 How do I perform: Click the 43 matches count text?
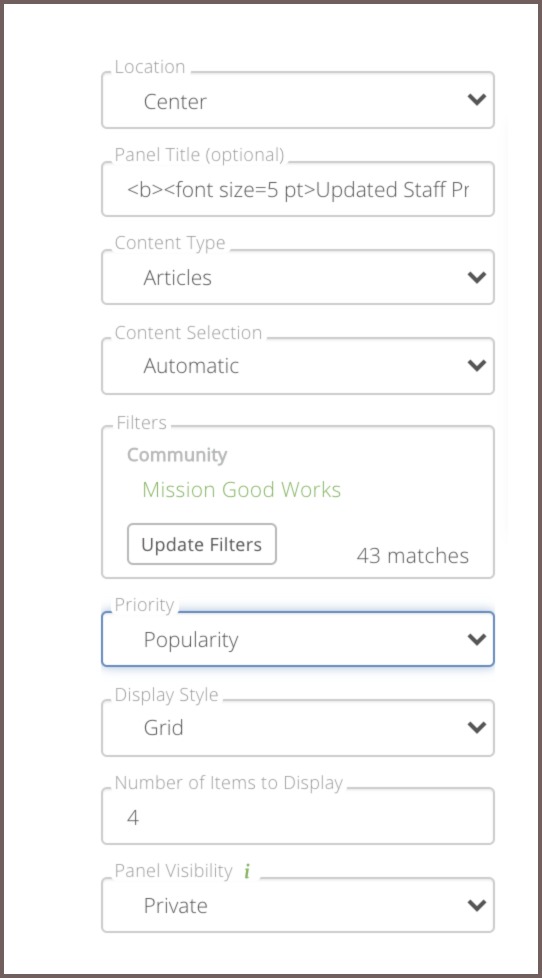click(x=412, y=556)
